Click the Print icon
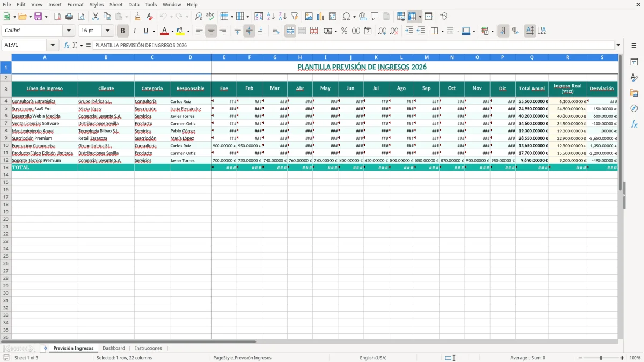The image size is (644, 362). click(69, 17)
